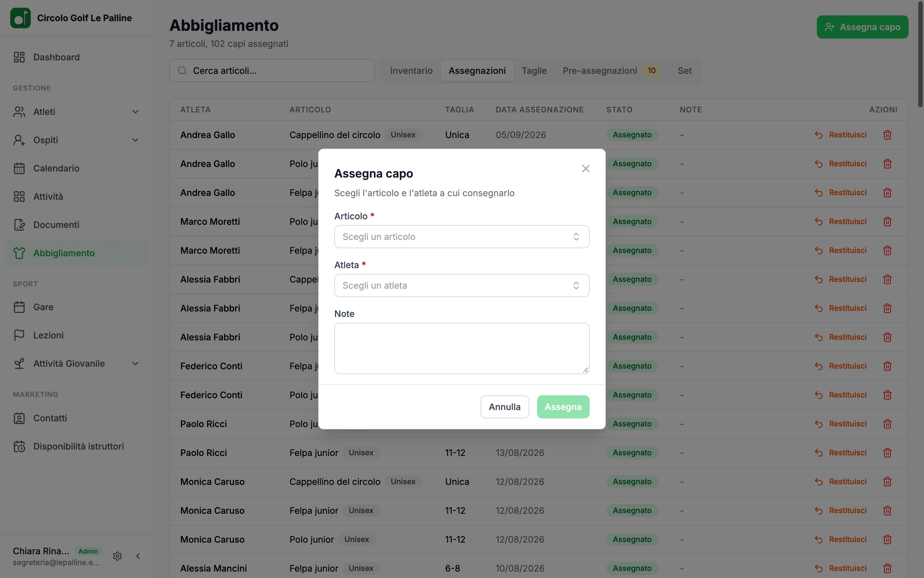The height and width of the screenshot is (578, 924).
Task: Switch to the Inventario tab
Action: point(411,71)
